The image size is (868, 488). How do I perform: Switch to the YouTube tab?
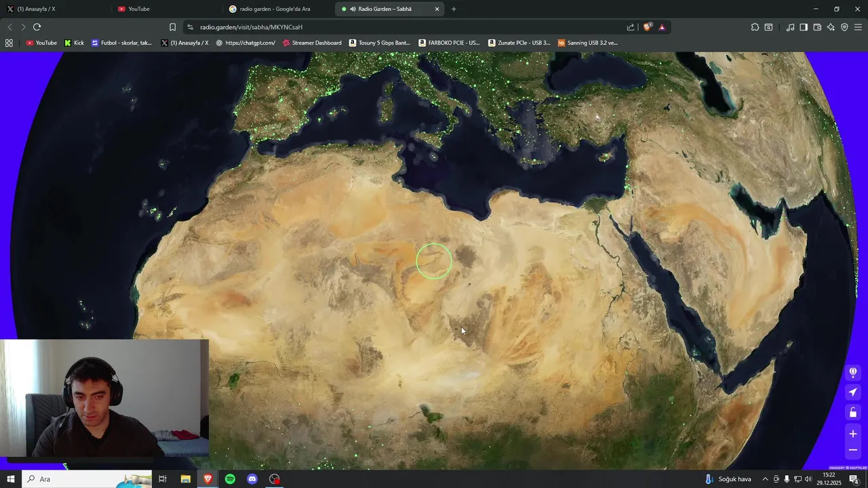pyautogui.click(x=166, y=9)
